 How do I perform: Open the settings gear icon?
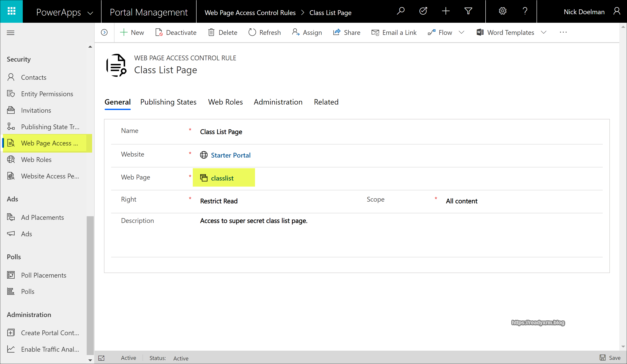point(502,11)
